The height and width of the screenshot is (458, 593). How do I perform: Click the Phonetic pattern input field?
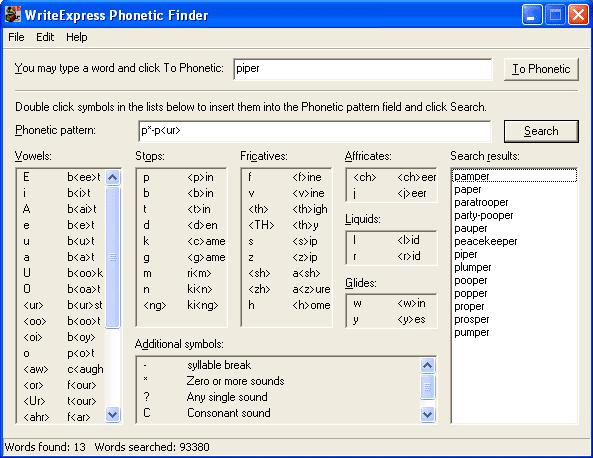315,131
